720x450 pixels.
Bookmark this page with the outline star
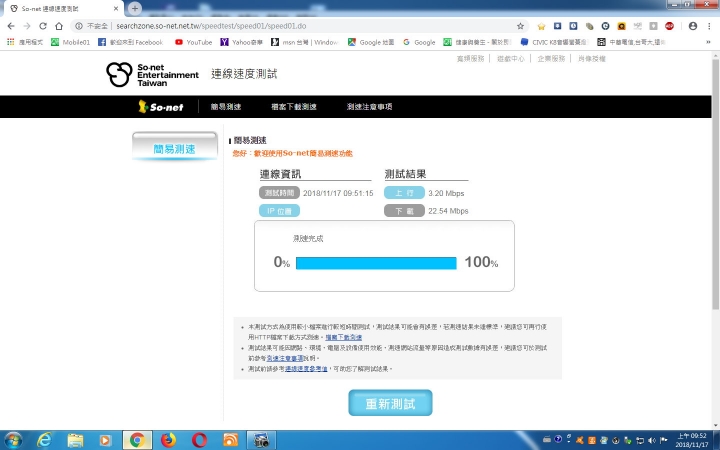520,26
